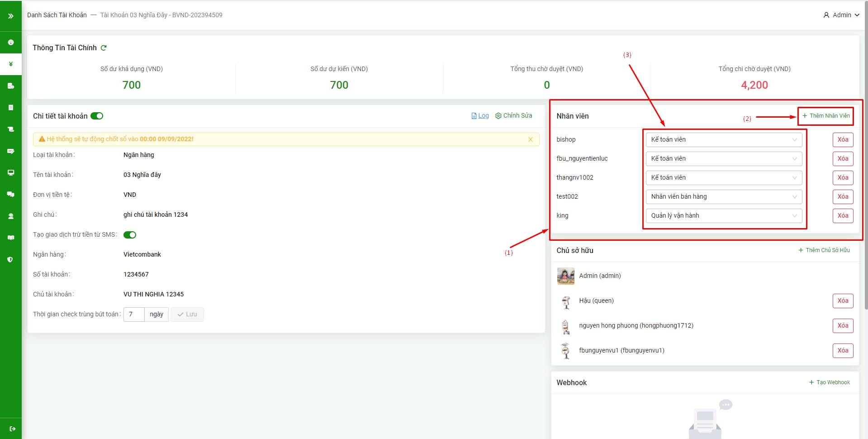The width and height of the screenshot is (868, 439).
Task: Refresh Thông Tin Tài Chính data
Action: tap(104, 48)
